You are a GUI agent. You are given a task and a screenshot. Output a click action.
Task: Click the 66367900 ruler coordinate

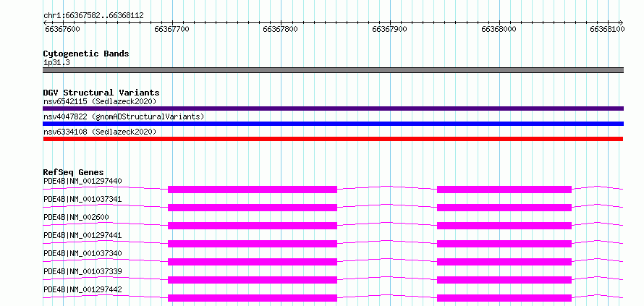click(x=389, y=29)
